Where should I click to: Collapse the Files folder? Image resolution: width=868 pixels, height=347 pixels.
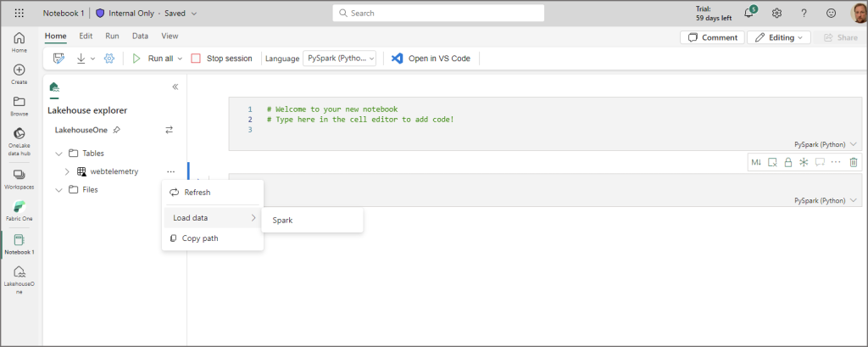59,189
